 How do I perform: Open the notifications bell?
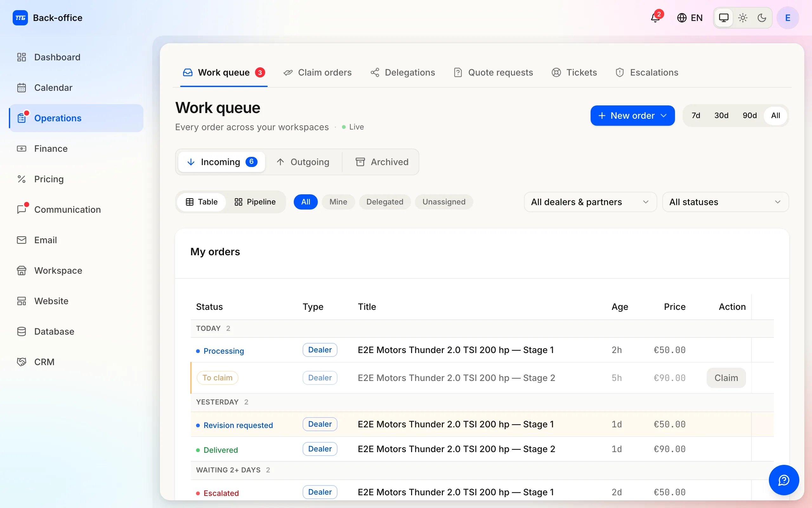655,17
